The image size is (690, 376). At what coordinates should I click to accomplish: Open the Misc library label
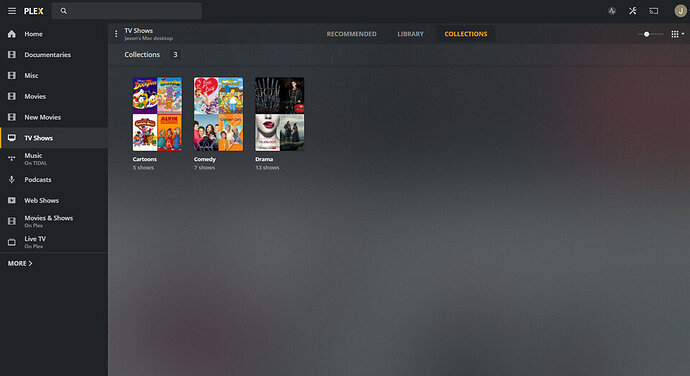point(31,75)
